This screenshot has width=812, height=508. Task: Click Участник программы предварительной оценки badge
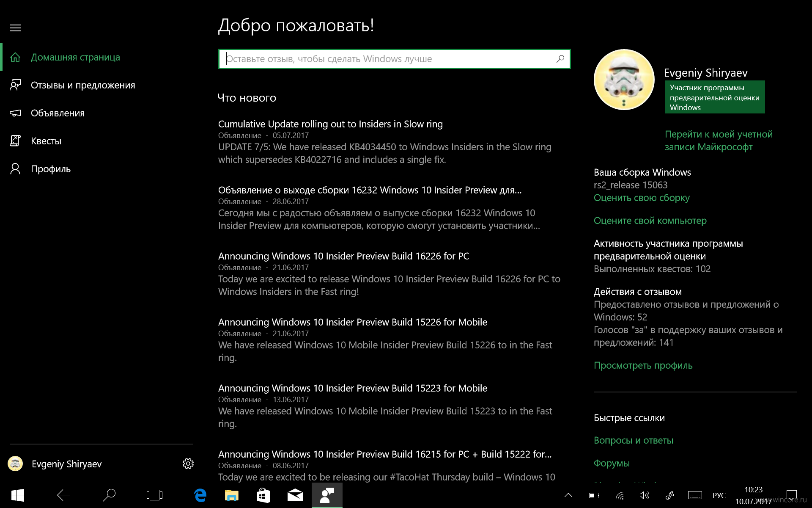(715, 97)
